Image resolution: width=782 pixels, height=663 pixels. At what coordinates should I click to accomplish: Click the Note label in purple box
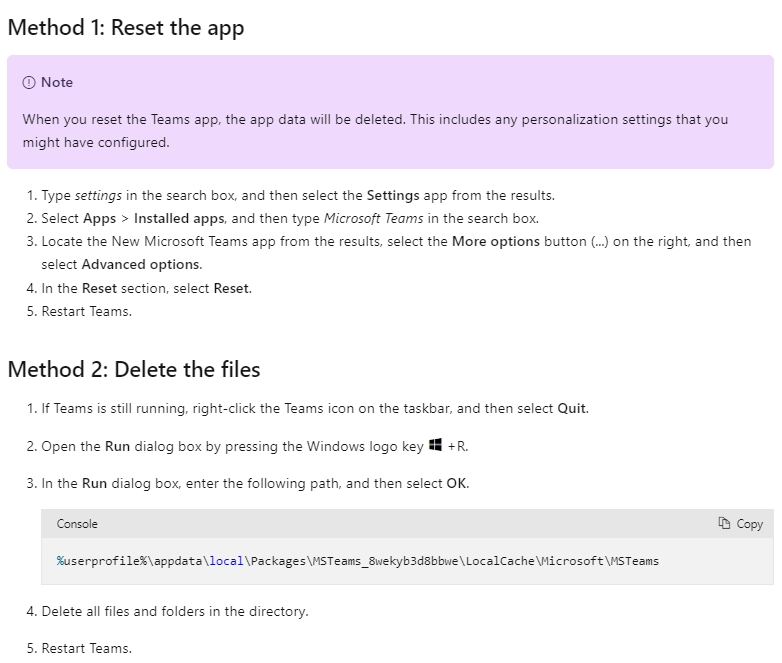coord(57,82)
